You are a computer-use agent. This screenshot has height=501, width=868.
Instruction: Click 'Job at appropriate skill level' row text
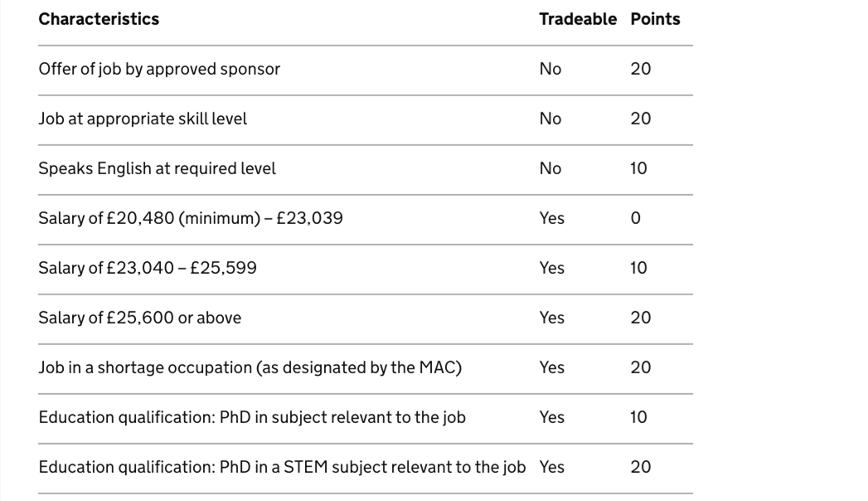pos(143,119)
